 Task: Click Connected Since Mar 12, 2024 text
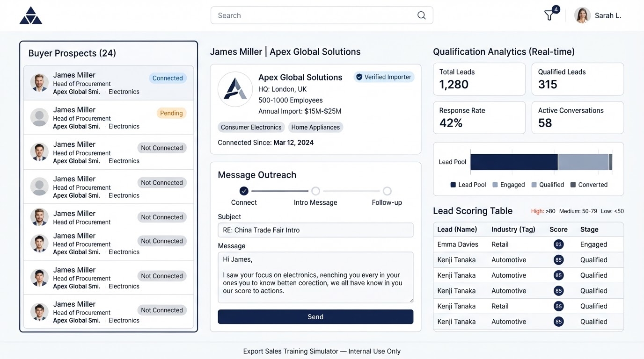(266, 143)
